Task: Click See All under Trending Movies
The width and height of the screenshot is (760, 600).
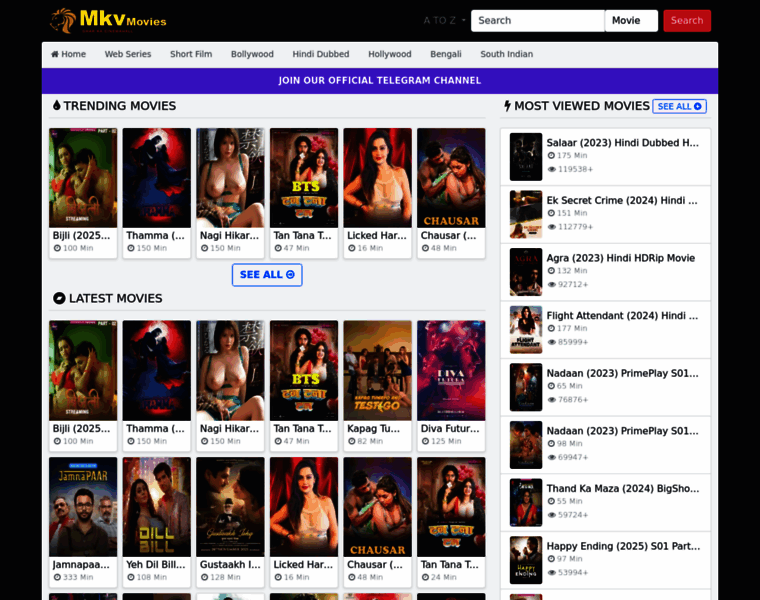Action: tap(267, 275)
